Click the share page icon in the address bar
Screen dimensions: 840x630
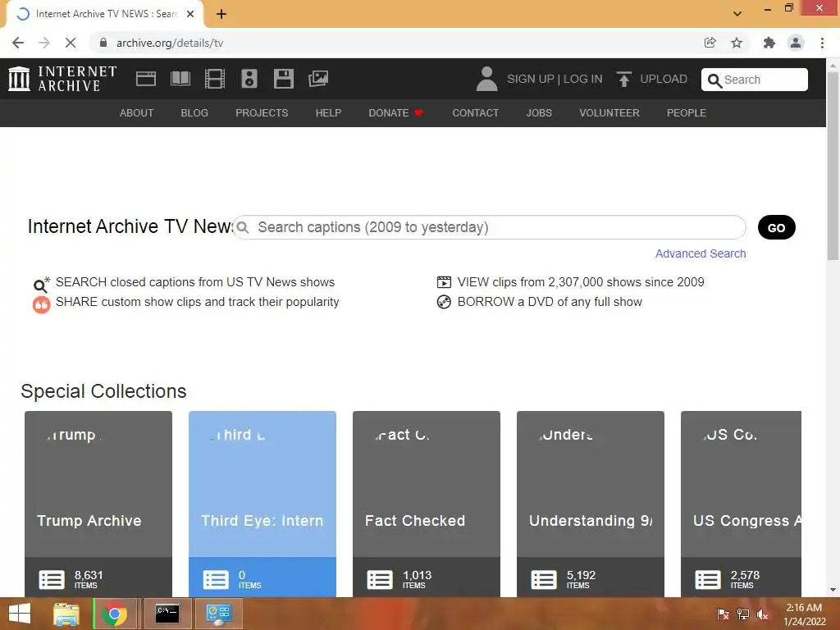pyautogui.click(x=710, y=43)
